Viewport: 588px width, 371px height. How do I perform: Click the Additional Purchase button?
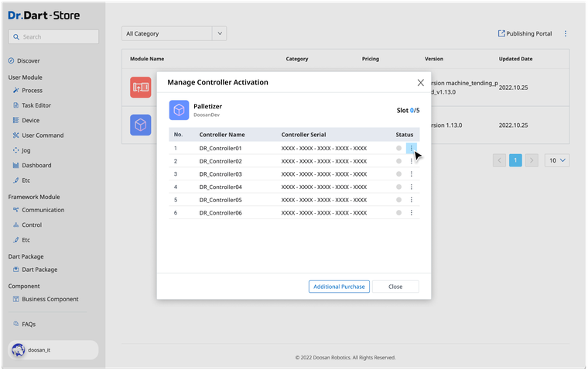(x=339, y=287)
